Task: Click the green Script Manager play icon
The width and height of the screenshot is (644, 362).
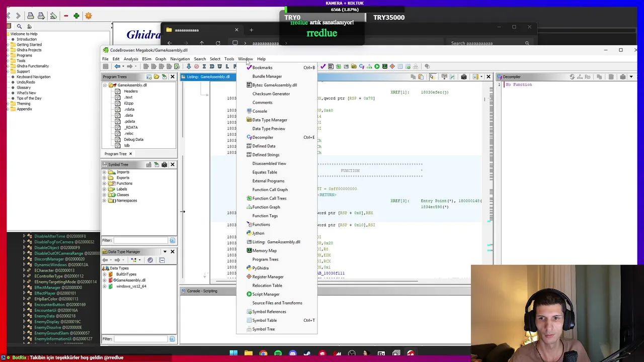Action: pos(377,66)
